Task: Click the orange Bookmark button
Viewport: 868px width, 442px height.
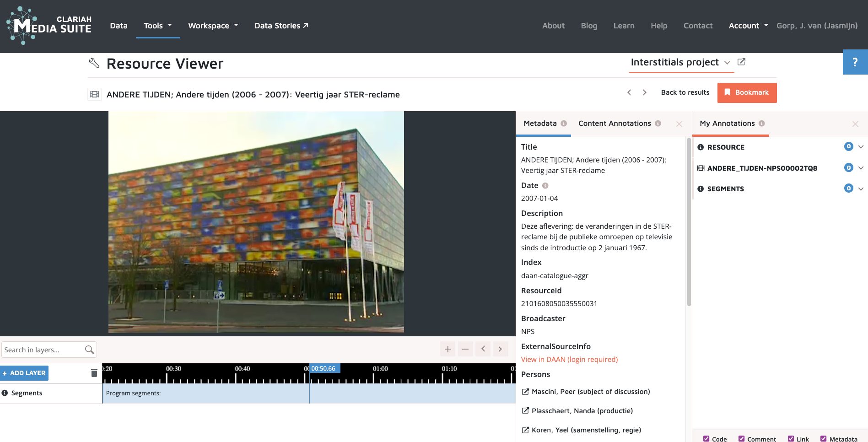Action: pyautogui.click(x=747, y=92)
